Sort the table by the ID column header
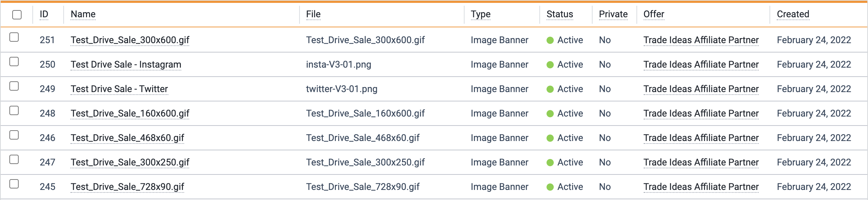The image size is (868, 200). [x=44, y=14]
